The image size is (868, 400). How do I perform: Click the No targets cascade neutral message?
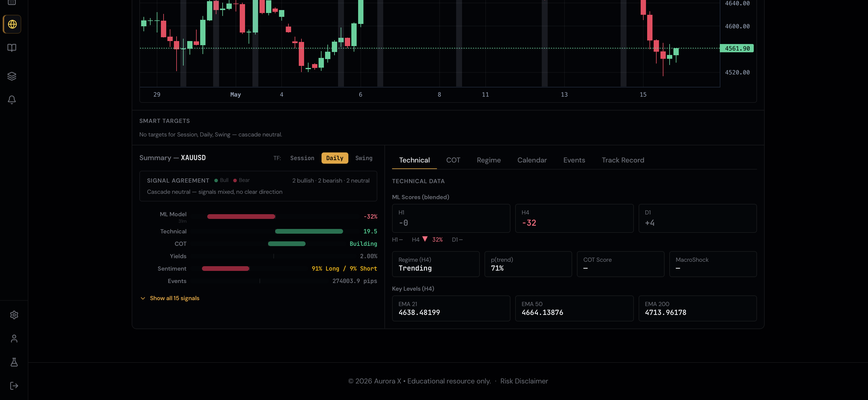pos(211,135)
